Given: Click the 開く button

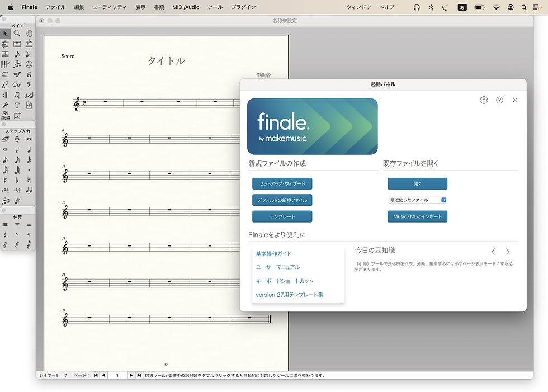Looking at the screenshot, I should (x=417, y=183).
